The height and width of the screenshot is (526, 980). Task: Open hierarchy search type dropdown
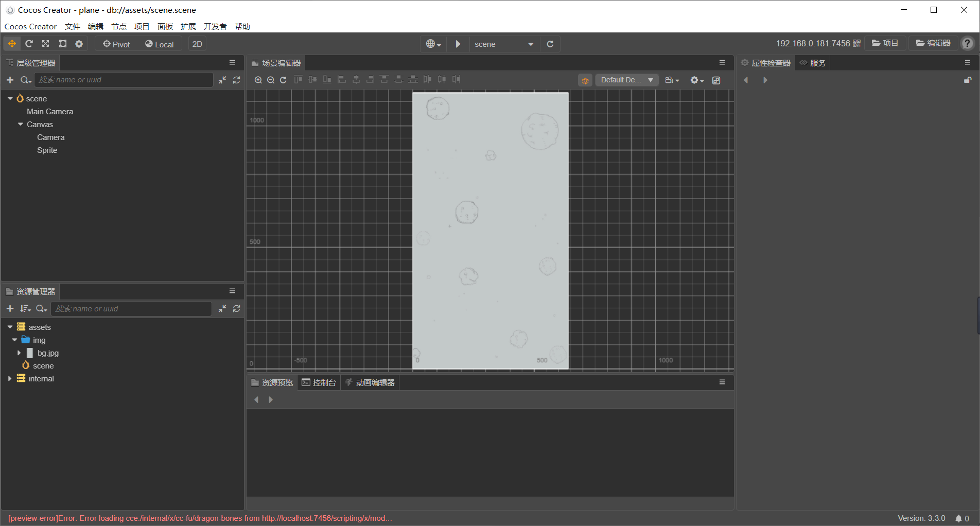coord(26,80)
